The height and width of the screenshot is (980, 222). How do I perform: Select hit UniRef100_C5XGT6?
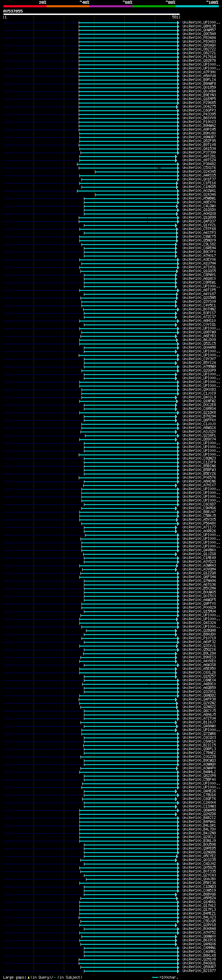[199, 168]
